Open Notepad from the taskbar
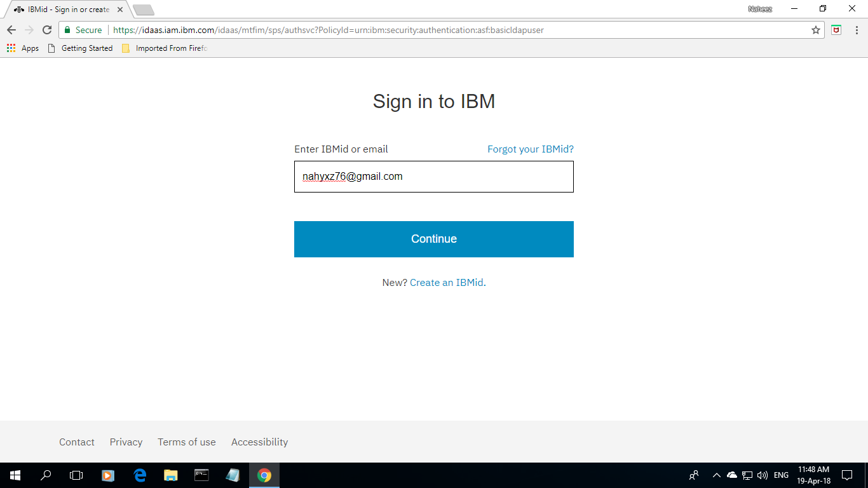Viewport: 868px width, 488px height. point(233,475)
